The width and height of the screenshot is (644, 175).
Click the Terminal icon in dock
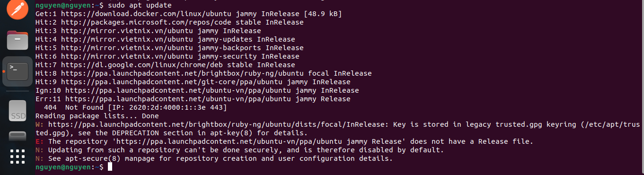pos(18,71)
